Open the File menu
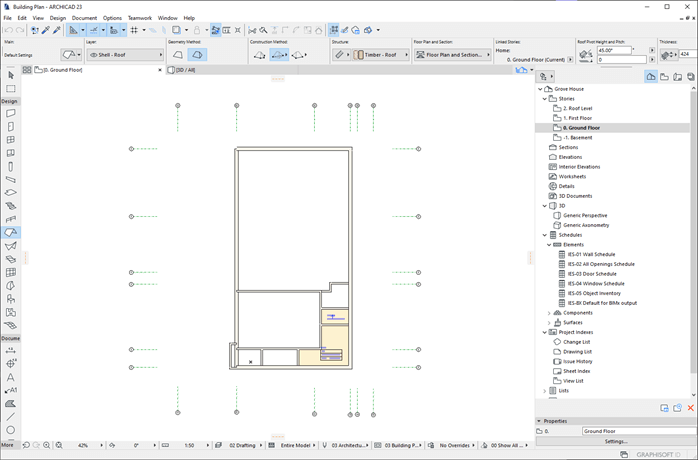Image resolution: width=698 pixels, height=460 pixels. (x=8, y=18)
